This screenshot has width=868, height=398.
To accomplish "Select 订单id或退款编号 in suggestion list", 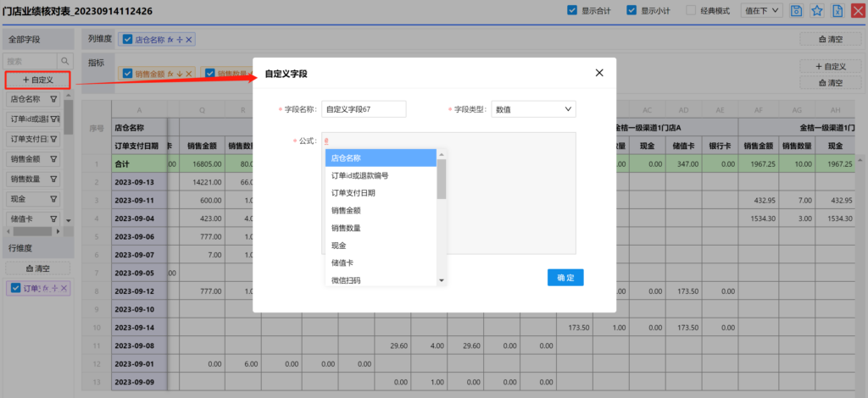I will click(381, 176).
